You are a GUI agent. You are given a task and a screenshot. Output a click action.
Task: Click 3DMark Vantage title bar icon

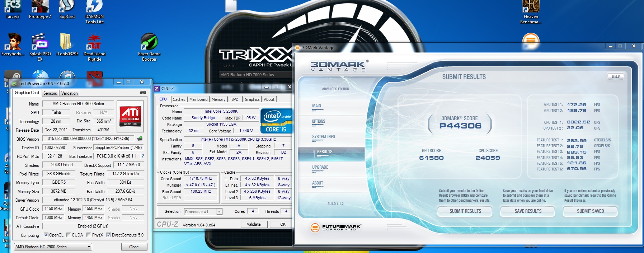click(297, 47)
